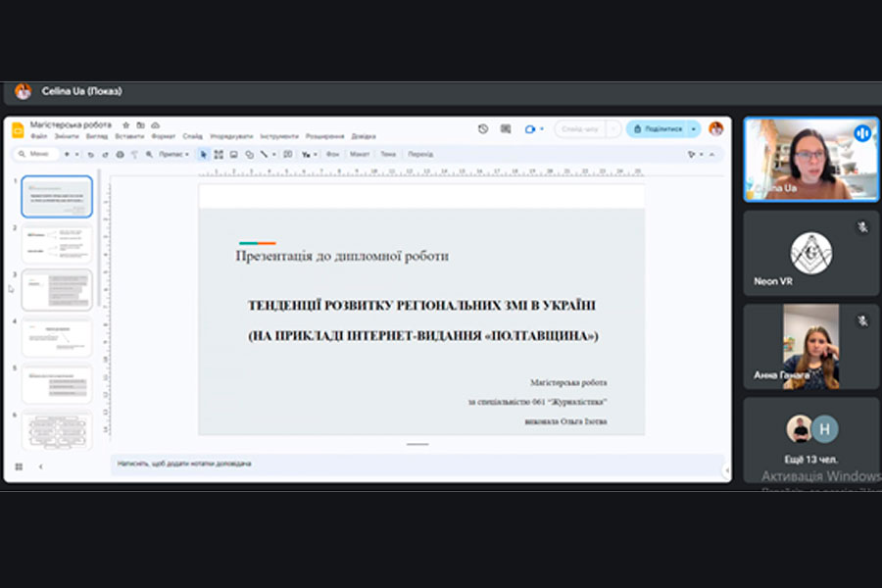Collapse filmstrip with left chevron
The width and height of the screenshot is (882, 588).
(40, 466)
